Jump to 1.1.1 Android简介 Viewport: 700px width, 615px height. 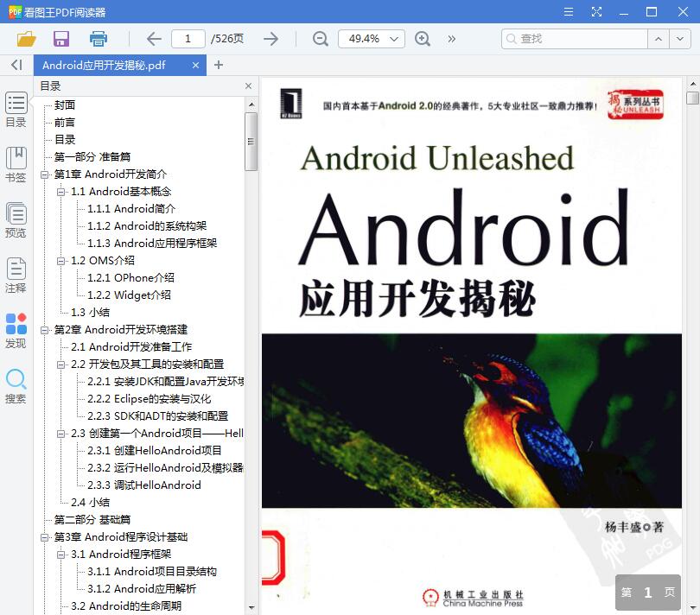click(131, 208)
